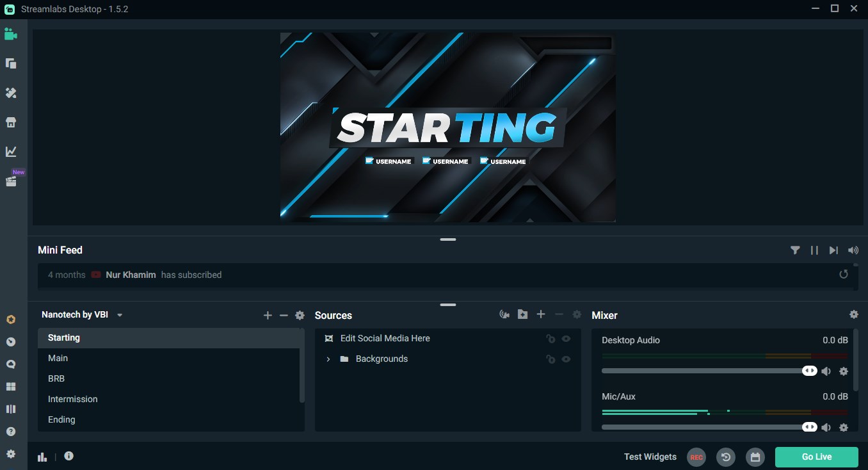Select the BRB scene
The width and height of the screenshot is (868, 470).
click(x=168, y=378)
